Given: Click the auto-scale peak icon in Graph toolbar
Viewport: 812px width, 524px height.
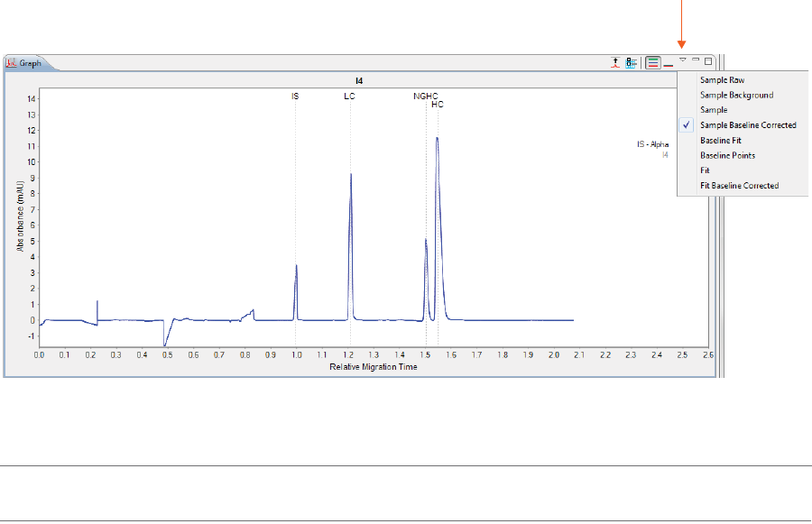Looking at the screenshot, I should (x=615, y=62).
